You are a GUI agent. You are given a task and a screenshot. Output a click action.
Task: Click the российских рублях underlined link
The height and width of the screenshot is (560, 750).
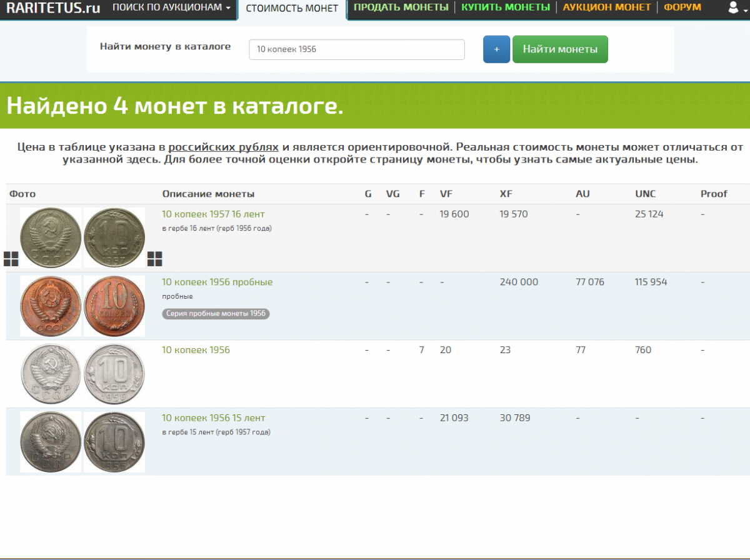tap(223, 147)
